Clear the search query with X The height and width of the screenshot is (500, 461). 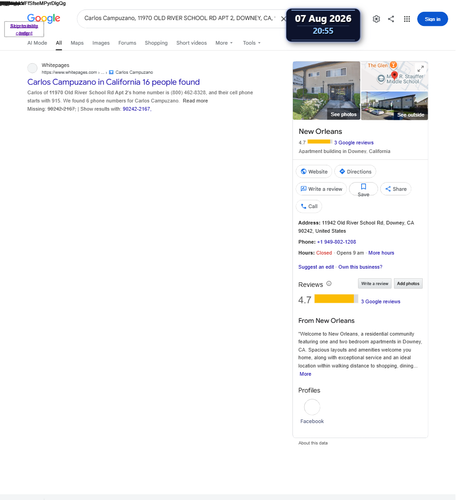click(283, 19)
